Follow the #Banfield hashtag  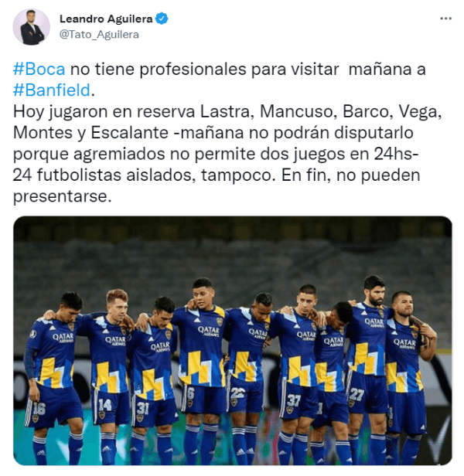coord(52,90)
